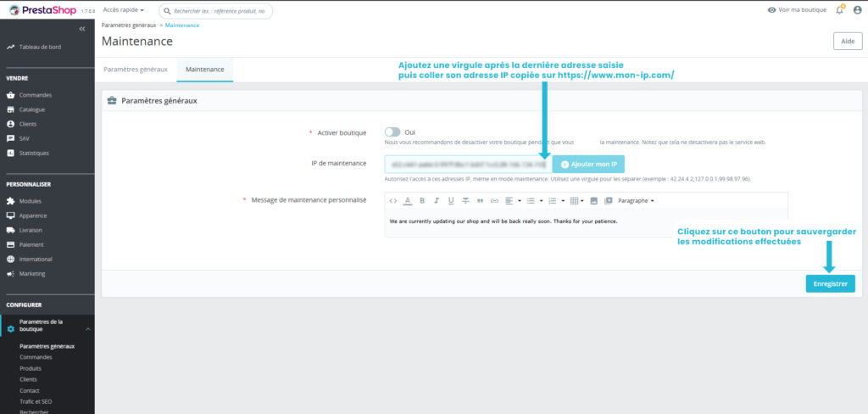Viewport: 868px width, 414px height.
Task: Select the Maintenance tab
Action: pos(205,70)
